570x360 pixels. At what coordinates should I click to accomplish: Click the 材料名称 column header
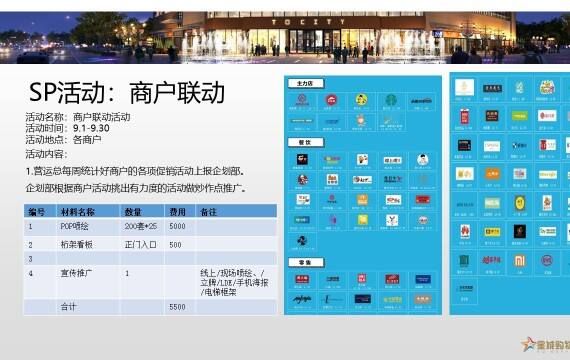click(88, 212)
